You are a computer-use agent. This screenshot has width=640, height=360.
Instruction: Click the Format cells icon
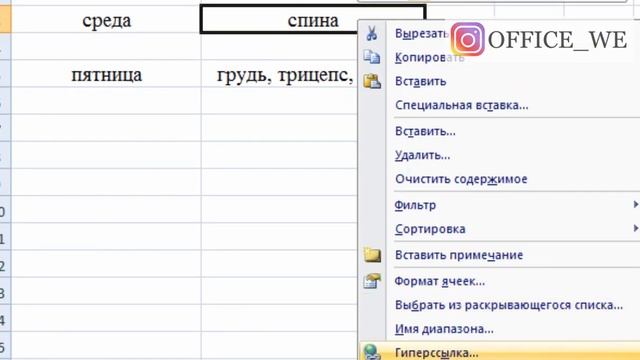click(x=372, y=281)
